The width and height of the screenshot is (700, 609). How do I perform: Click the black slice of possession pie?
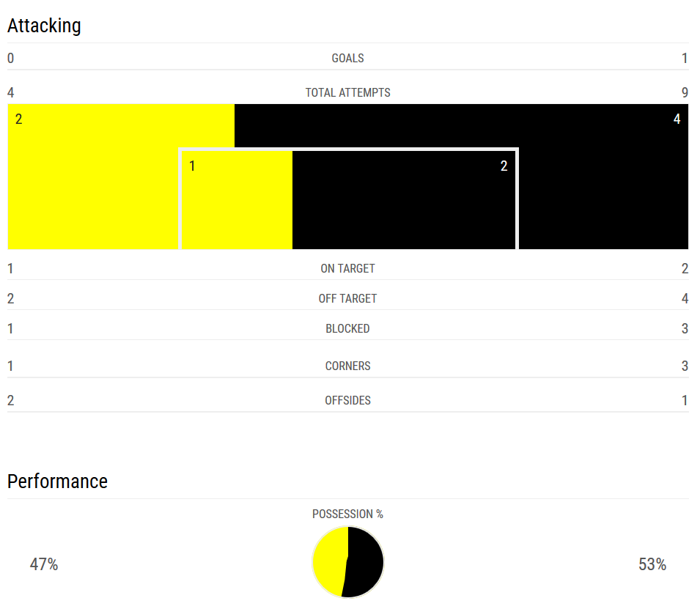[x=364, y=563]
